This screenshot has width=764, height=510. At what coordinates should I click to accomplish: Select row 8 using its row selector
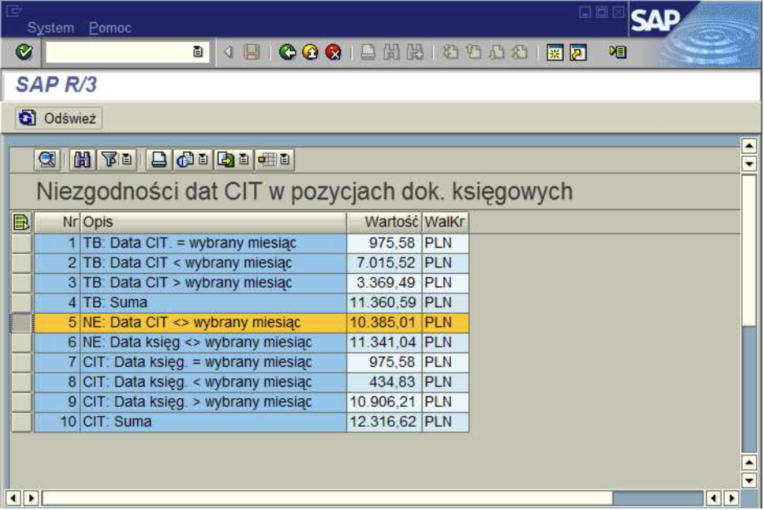pos(21,382)
